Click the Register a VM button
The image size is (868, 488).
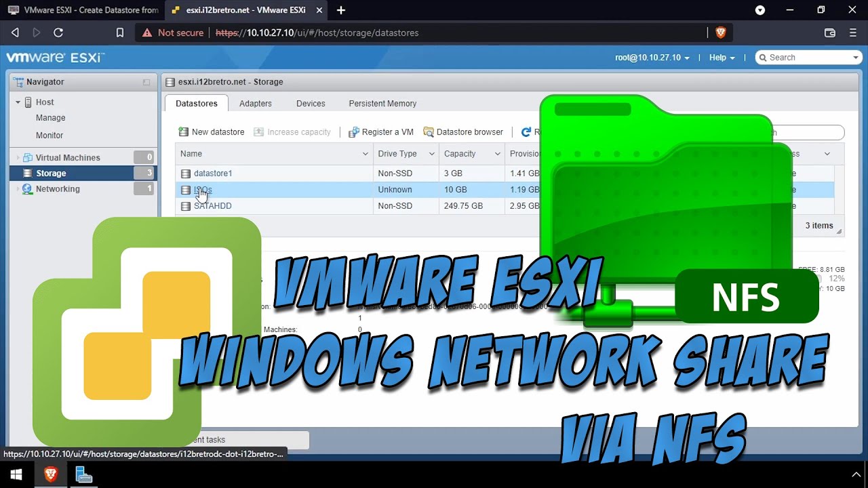(x=381, y=132)
